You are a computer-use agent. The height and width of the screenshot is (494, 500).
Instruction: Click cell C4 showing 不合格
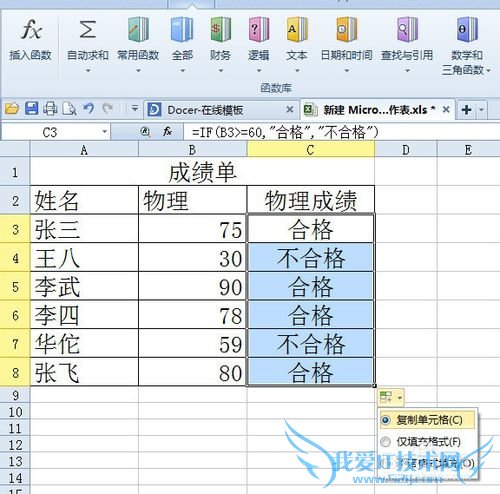tap(311, 258)
